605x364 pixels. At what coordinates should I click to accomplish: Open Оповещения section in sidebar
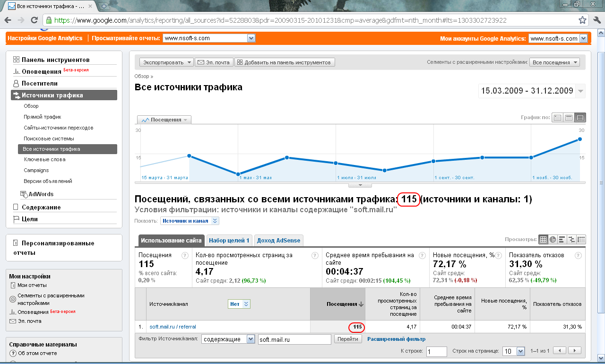pyautogui.click(x=42, y=71)
